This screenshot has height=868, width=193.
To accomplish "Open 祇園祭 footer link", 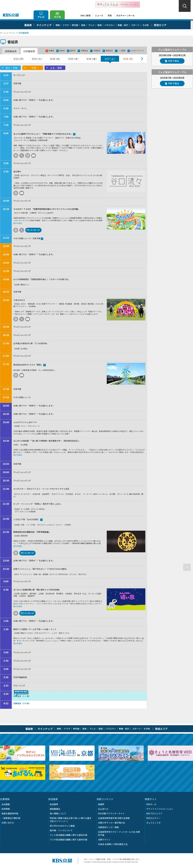I will click(101, 804).
